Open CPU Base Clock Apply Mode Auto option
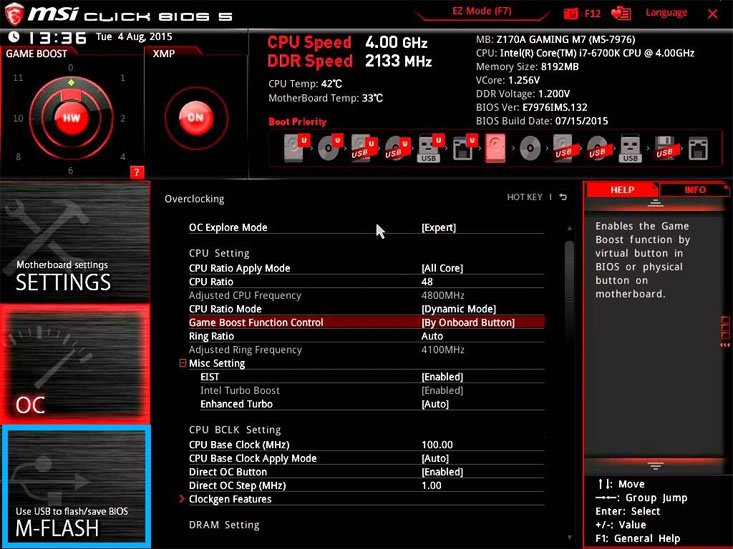Image resolution: width=733 pixels, height=549 pixels. pos(435,458)
